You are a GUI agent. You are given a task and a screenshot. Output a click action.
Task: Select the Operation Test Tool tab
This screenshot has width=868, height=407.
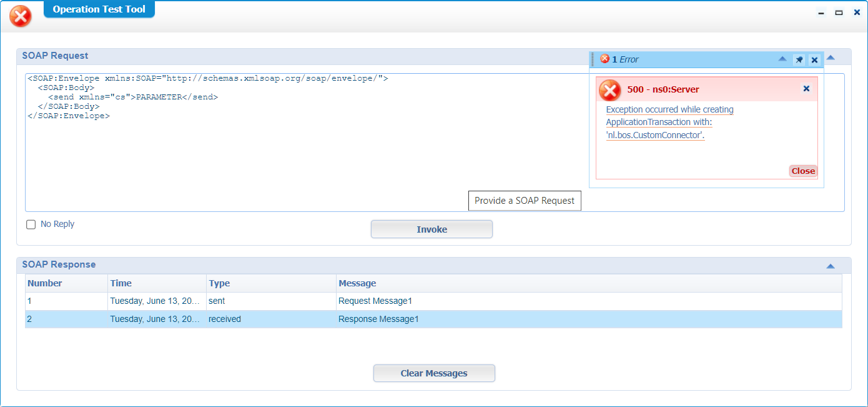[99, 9]
